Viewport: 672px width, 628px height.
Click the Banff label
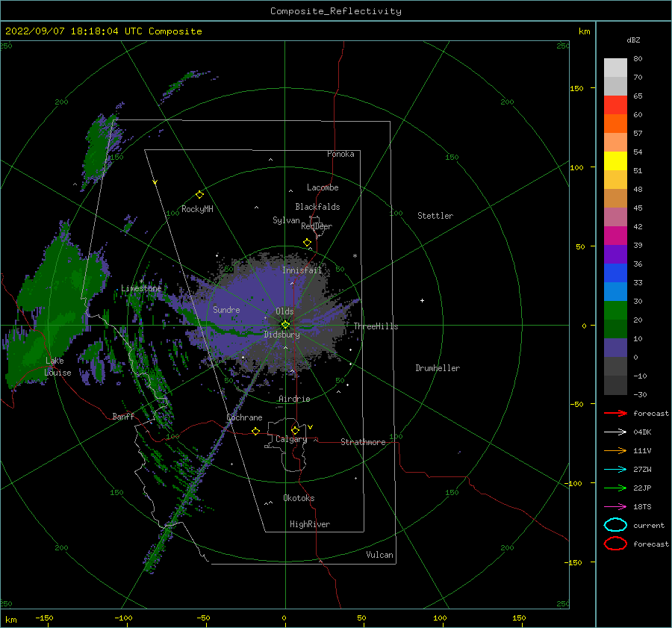(x=123, y=417)
